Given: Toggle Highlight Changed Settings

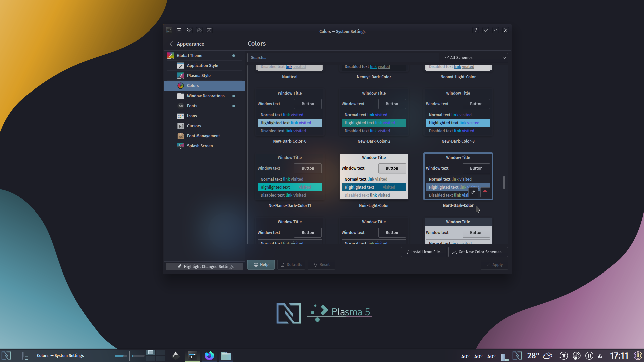Looking at the screenshot, I should [205, 267].
